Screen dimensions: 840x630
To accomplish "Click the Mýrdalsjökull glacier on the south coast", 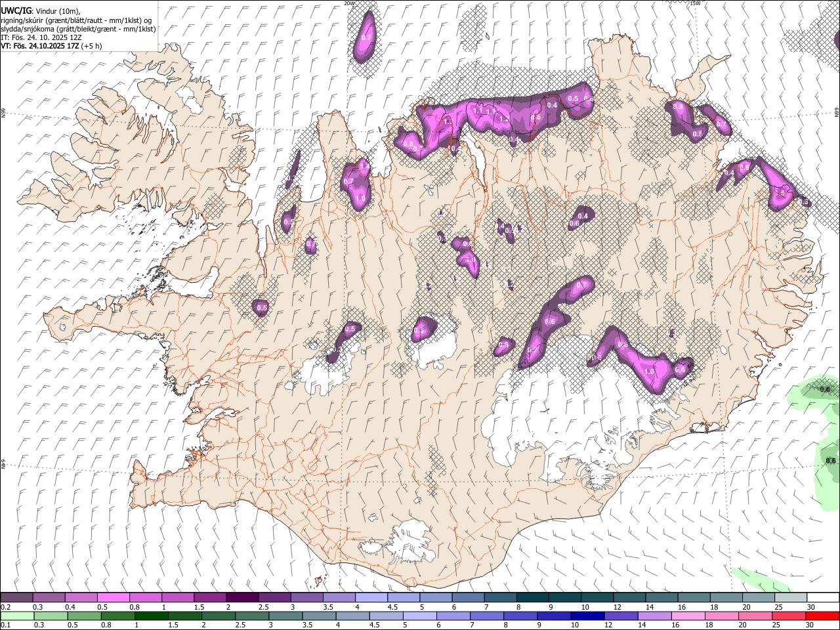I will (x=410, y=541).
